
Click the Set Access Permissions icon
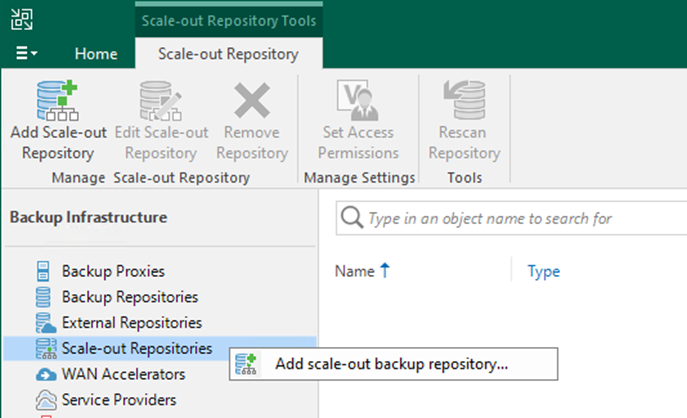click(x=358, y=100)
